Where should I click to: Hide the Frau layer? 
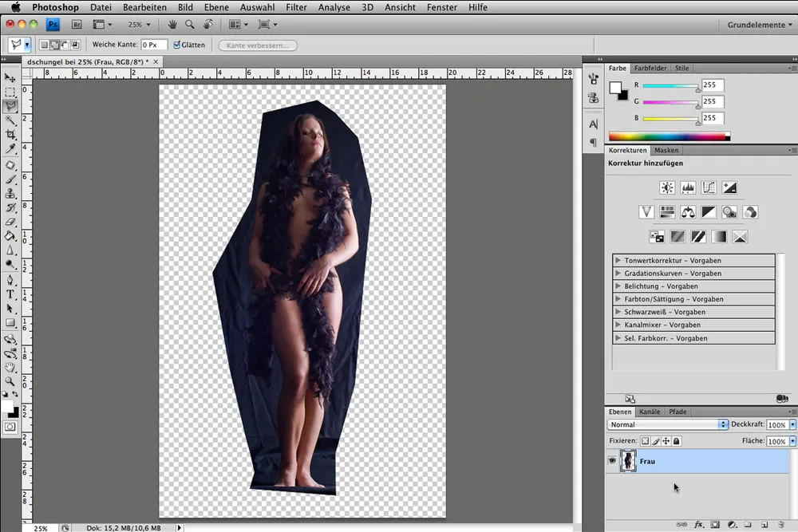pyautogui.click(x=612, y=461)
